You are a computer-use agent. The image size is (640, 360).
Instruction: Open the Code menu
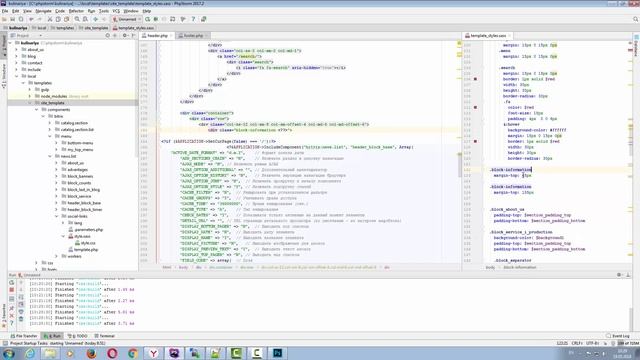(x=60, y=11)
